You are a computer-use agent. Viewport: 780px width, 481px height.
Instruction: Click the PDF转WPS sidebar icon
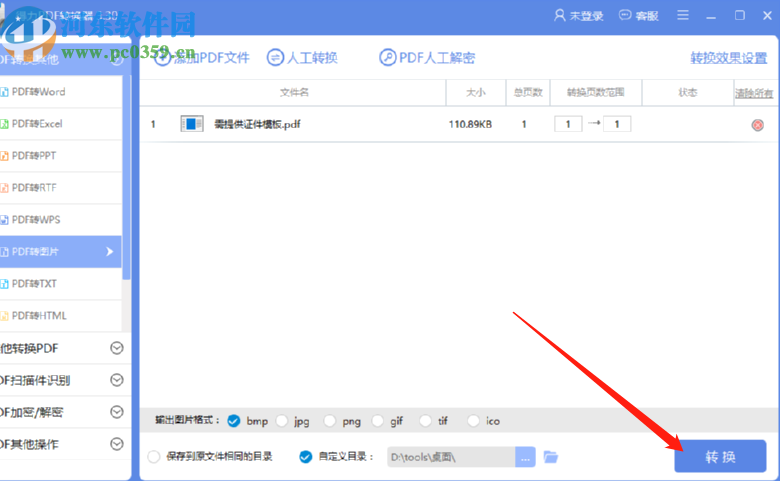[4, 220]
